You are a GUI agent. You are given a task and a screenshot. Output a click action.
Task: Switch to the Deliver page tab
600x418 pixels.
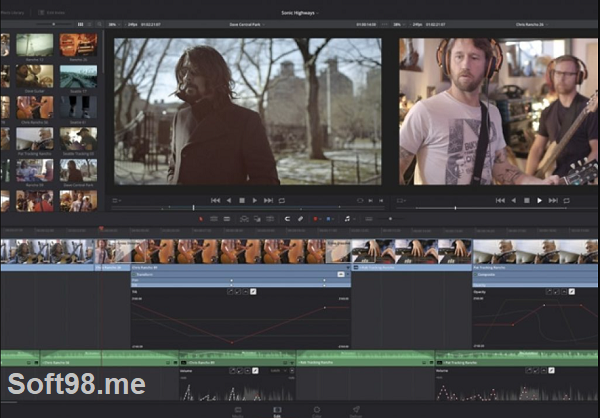(356, 412)
